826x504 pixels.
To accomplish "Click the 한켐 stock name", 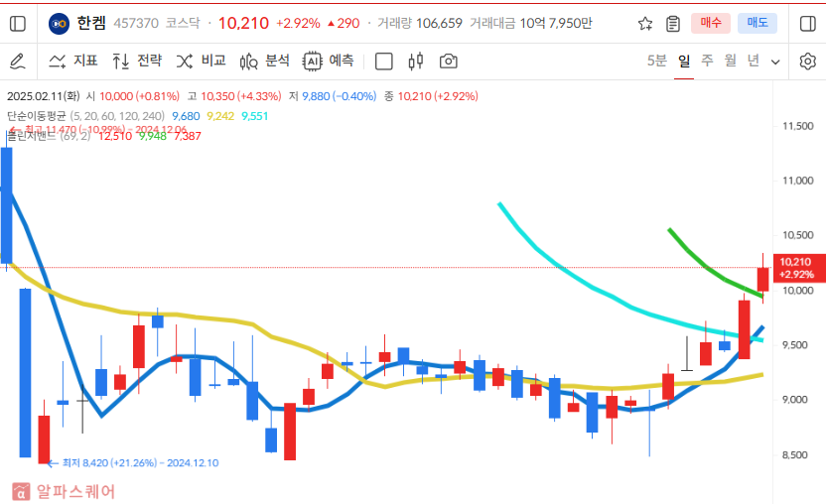I will click(91, 23).
